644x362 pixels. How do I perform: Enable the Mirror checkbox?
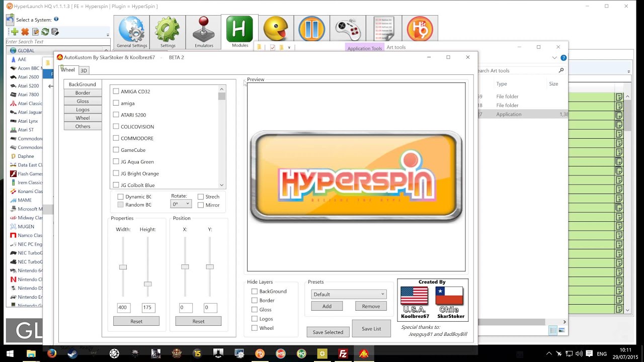[201, 205]
